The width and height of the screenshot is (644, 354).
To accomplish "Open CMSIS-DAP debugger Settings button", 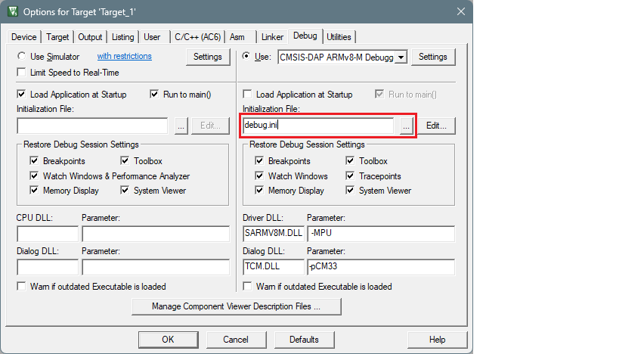I will point(433,57).
